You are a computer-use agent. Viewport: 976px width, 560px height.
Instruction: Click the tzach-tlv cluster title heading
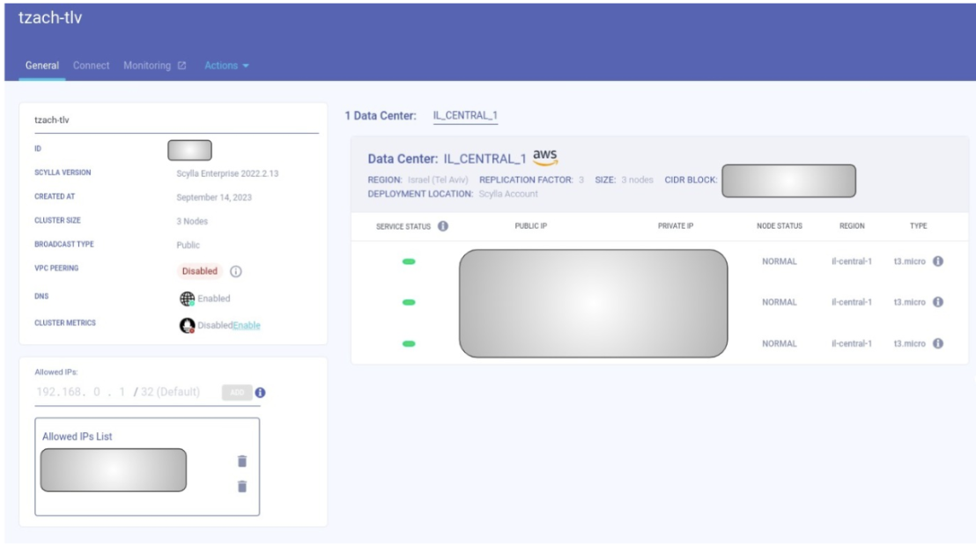tap(50, 18)
